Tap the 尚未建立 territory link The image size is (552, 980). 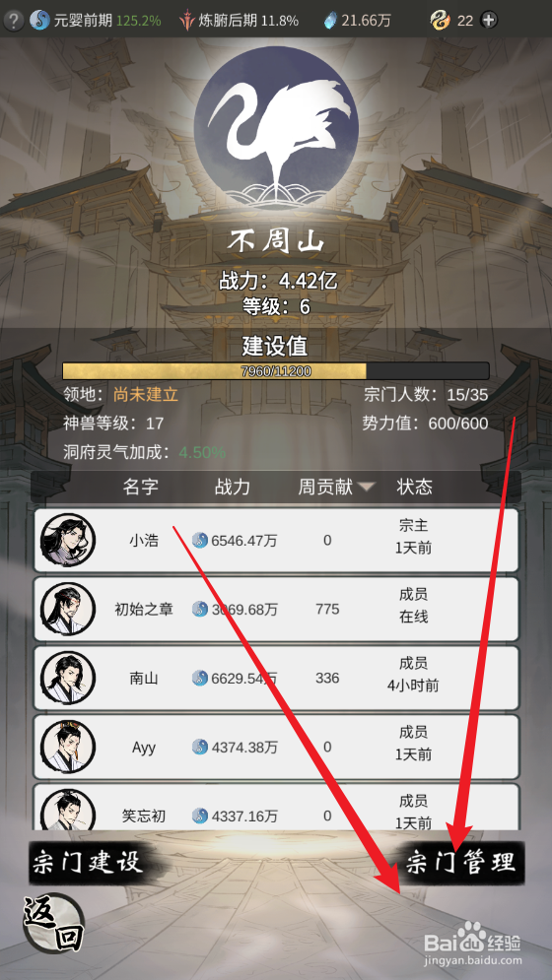[146, 395]
